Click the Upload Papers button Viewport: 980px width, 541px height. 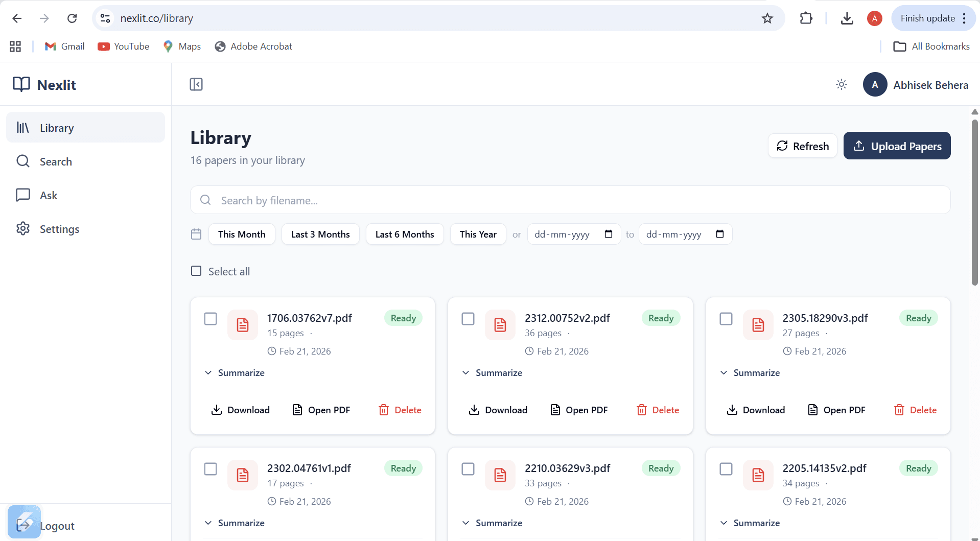tap(897, 146)
